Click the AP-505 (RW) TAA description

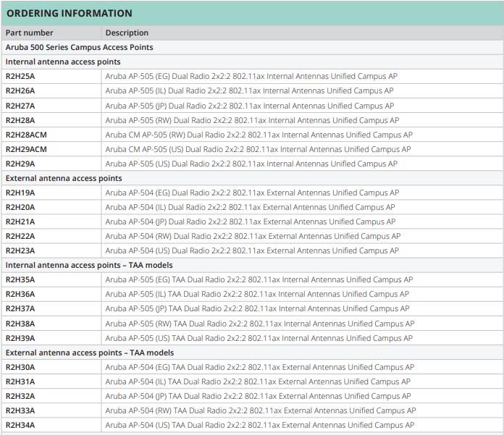click(260, 324)
